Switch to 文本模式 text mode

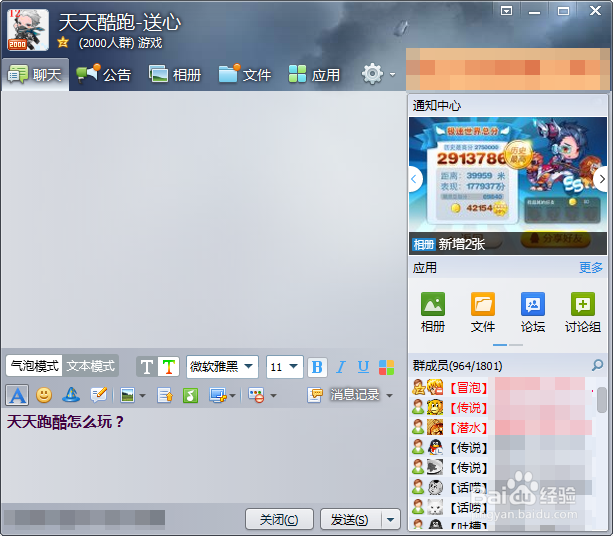(x=90, y=366)
